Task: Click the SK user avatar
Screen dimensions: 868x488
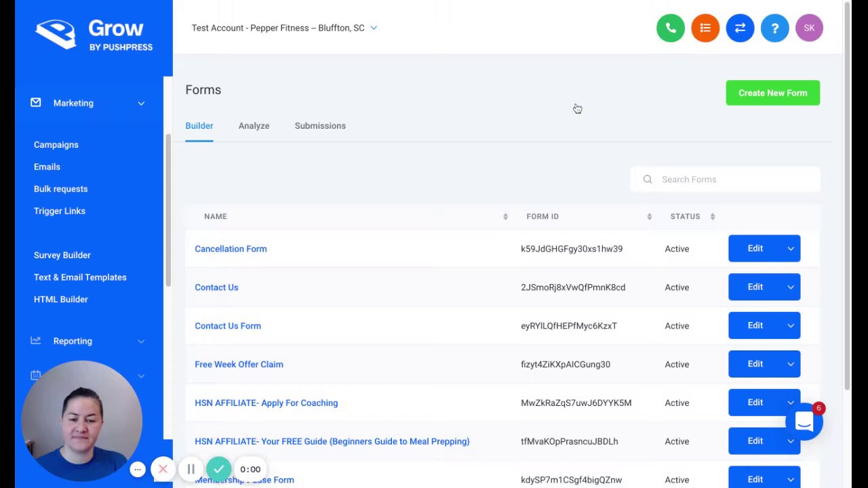Action: (809, 28)
